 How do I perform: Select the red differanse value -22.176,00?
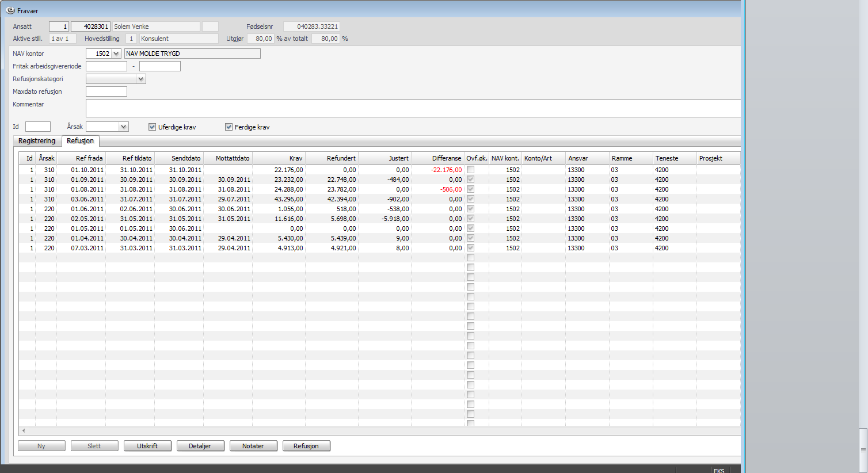(x=447, y=170)
